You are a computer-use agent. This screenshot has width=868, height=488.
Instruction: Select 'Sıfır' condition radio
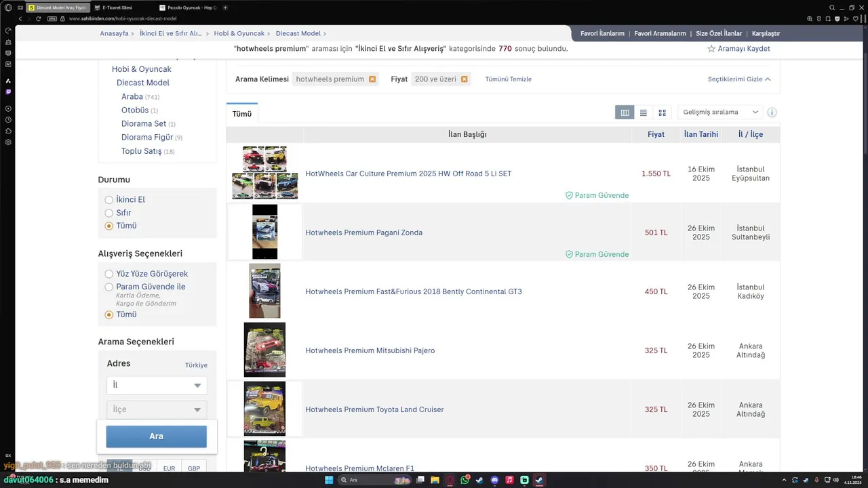pos(108,213)
